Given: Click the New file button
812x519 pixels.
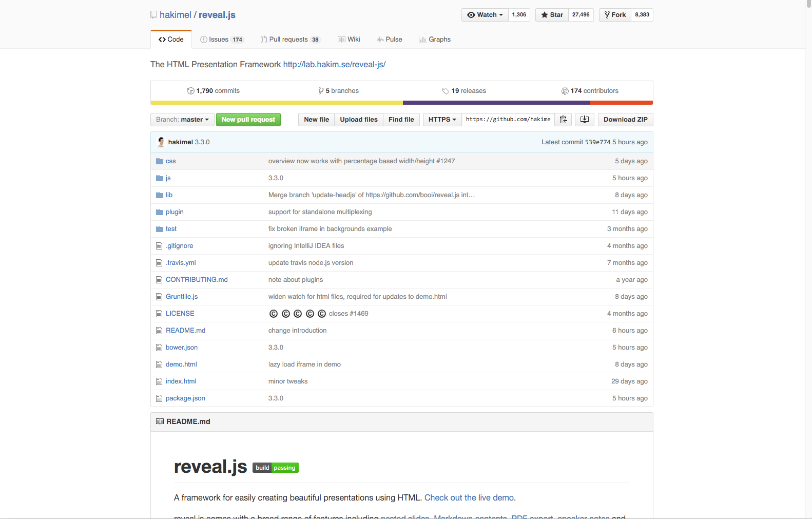Looking at the screenshot, I should click(316, 120).
